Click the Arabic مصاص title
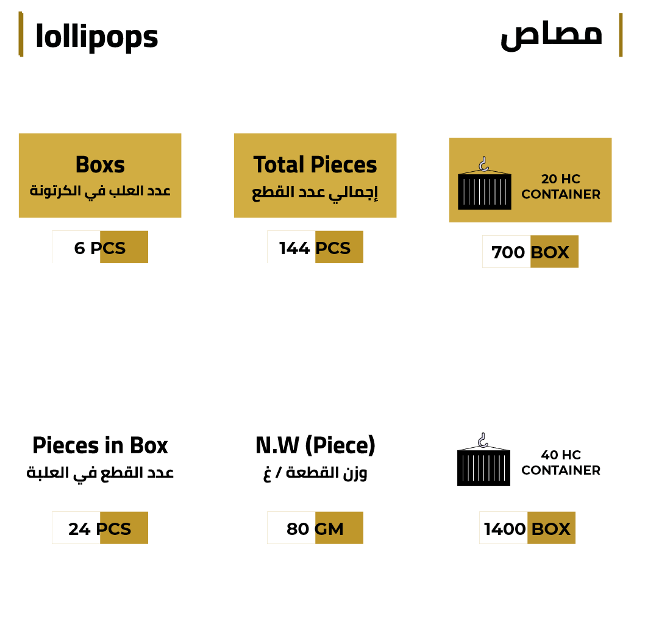Image resolution: width=645 pixels, height=644 pixels. (x=551, y=35)
